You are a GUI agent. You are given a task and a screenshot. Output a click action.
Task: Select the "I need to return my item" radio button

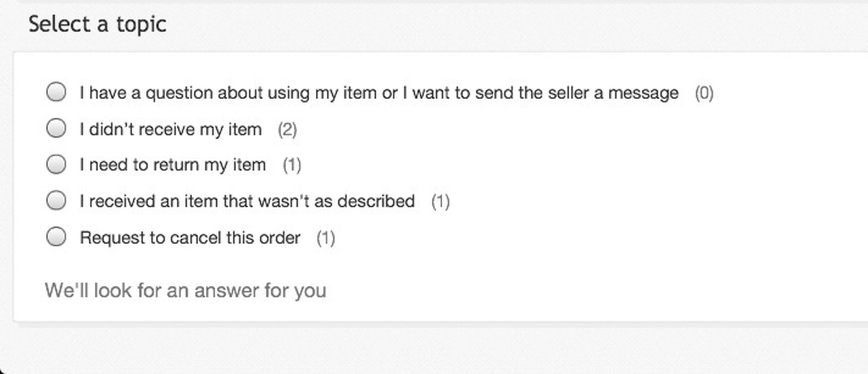(56, 164)
